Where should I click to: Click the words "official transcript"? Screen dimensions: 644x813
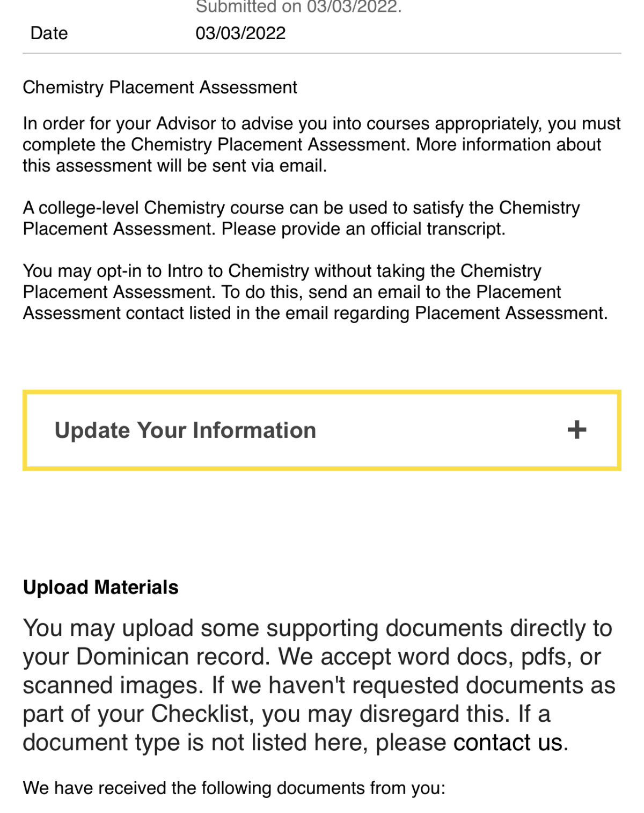tap(436, 229)
